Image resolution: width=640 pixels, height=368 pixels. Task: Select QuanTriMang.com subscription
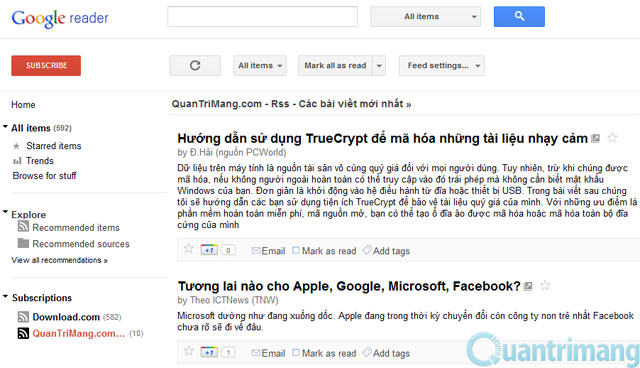coord(78,334)
